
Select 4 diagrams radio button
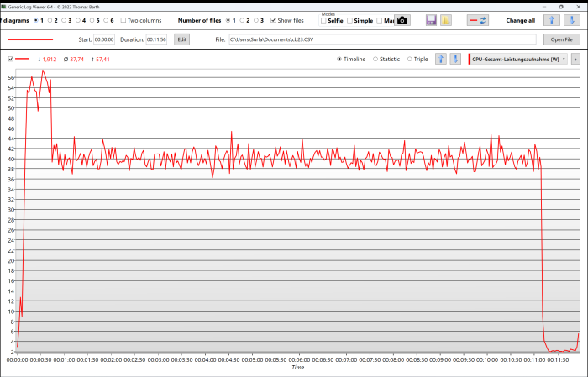tap(78, 21)
